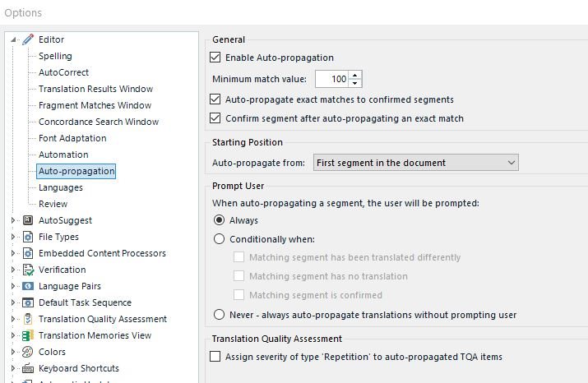Toggle Confirm segment after auto-propagating checkbox
The height and width of the screenshot is (383, 588).
pos(216,118)
